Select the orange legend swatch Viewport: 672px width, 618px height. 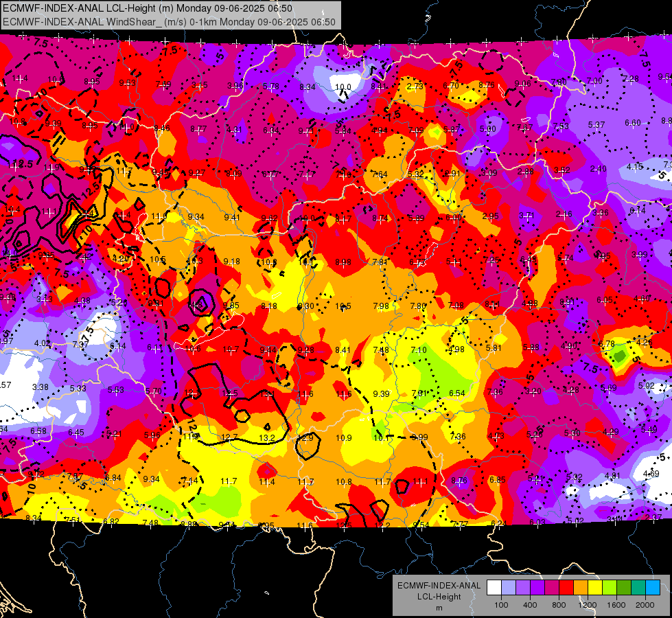click(x=581, y=588)
